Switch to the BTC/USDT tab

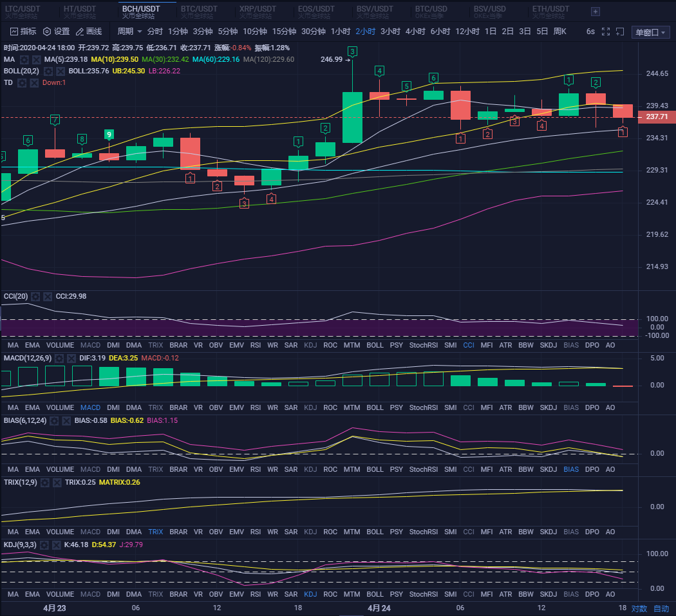[199, 12]
